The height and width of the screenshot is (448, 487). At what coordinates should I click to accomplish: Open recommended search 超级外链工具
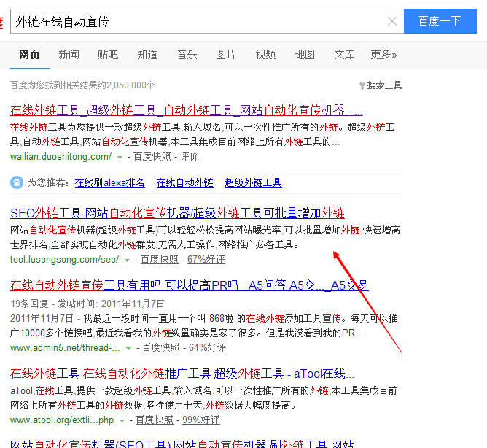(254, 183)
